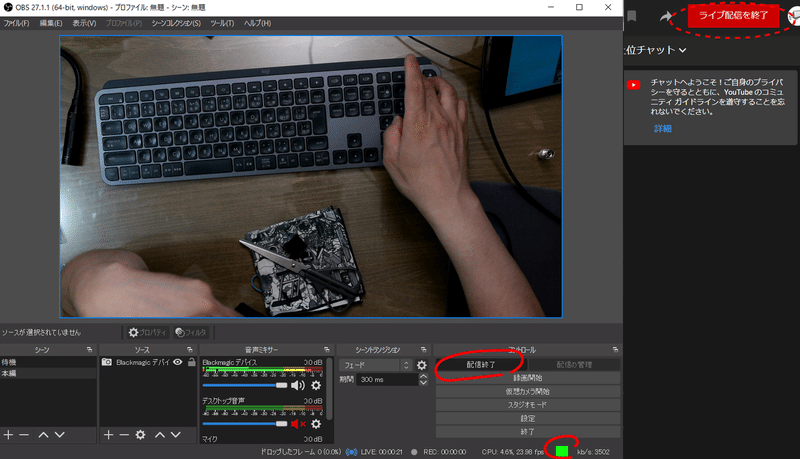Open the ファイル(F) menu
The image size is (800, 459).
(16, 23)
